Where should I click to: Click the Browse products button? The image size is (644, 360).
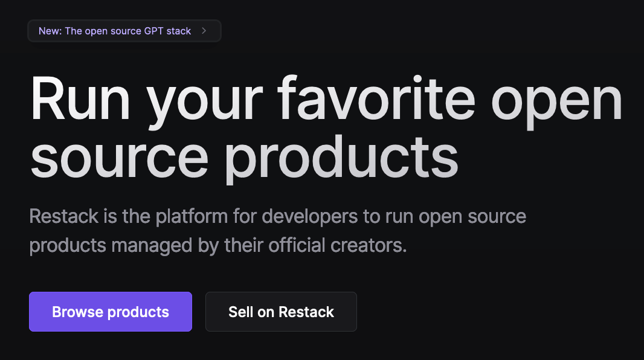point(111,312)
